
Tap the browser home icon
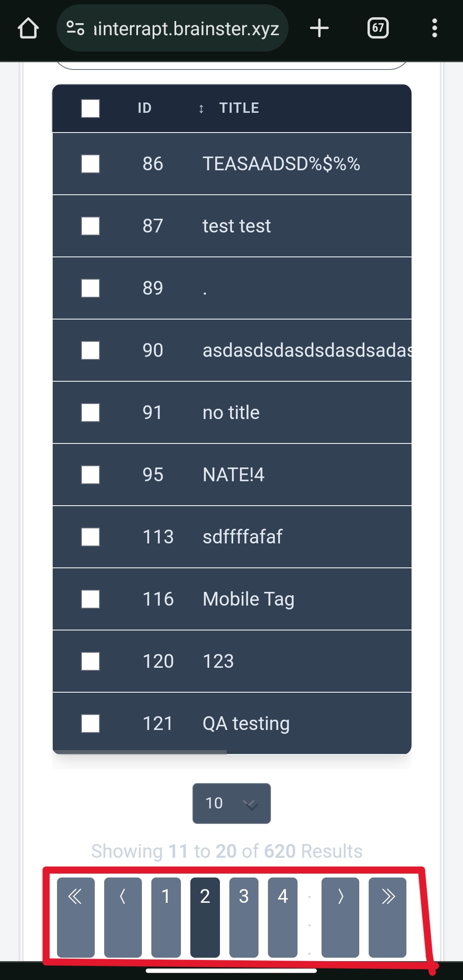click(28, 28)
